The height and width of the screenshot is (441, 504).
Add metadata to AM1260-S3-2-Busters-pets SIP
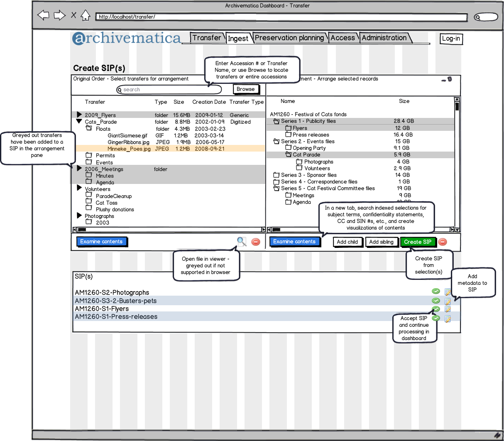pos(448,301)
